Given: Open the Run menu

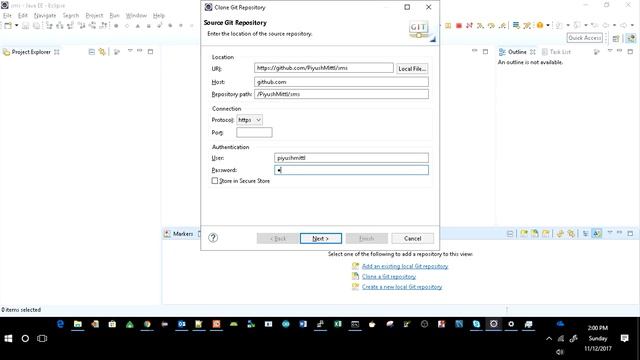Looking at the screenshot, I should (x=115, y=16).
